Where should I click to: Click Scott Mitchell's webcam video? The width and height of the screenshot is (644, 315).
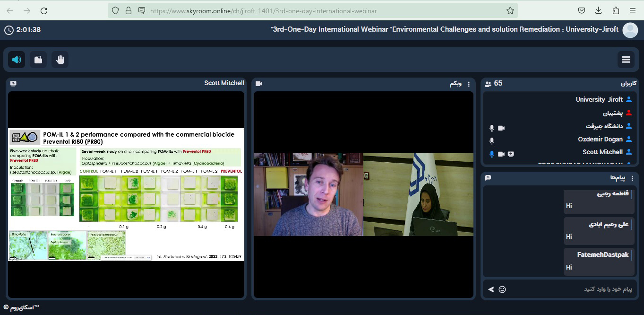click(x=309, y=194)
